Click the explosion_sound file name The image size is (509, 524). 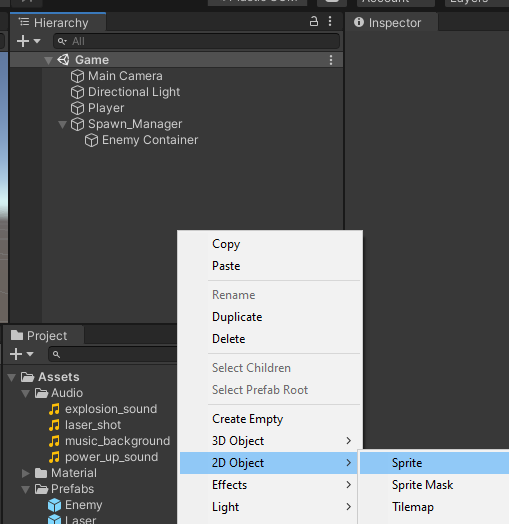[111, 409]
